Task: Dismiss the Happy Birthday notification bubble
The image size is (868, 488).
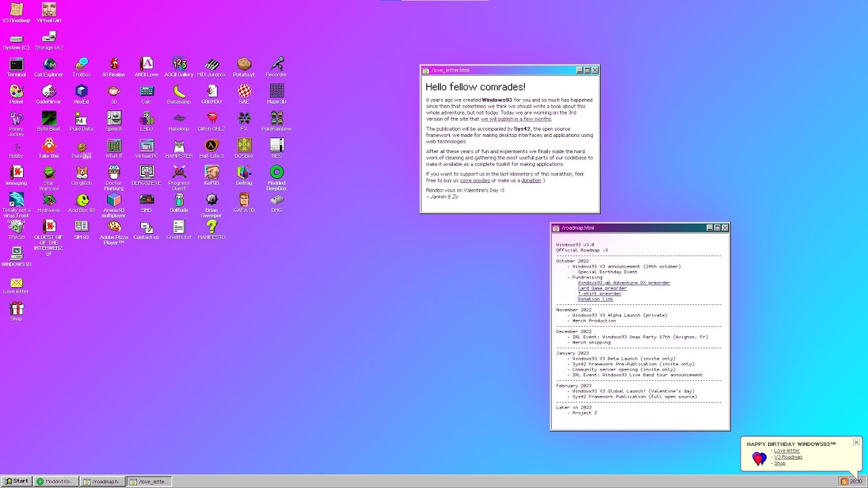Action: [856, 442]
